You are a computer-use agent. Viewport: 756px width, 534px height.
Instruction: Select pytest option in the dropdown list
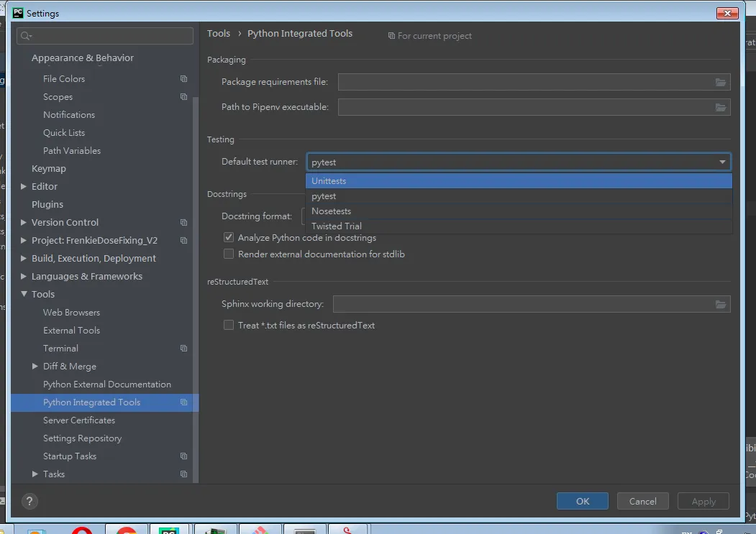coord(519,196)
